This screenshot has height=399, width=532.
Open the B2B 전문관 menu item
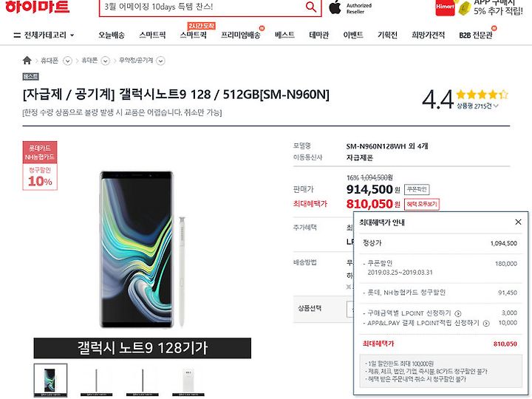click(475, 35)
